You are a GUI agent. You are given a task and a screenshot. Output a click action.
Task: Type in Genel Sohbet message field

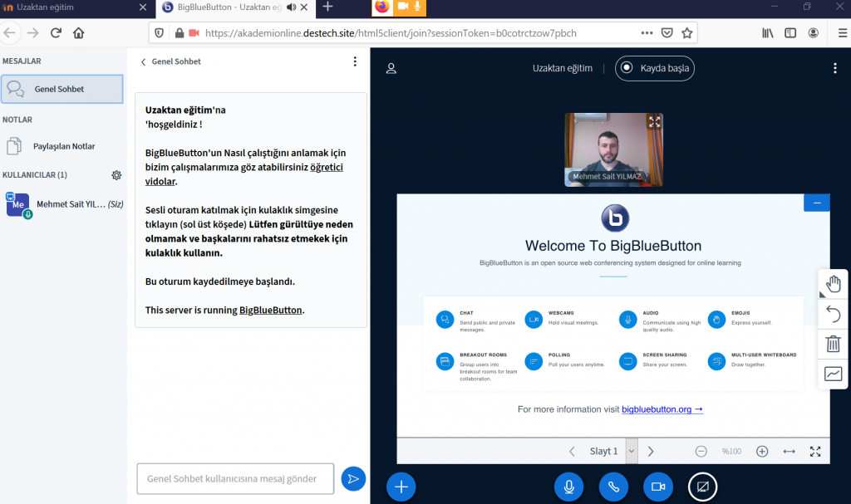[x=235, y=478]
